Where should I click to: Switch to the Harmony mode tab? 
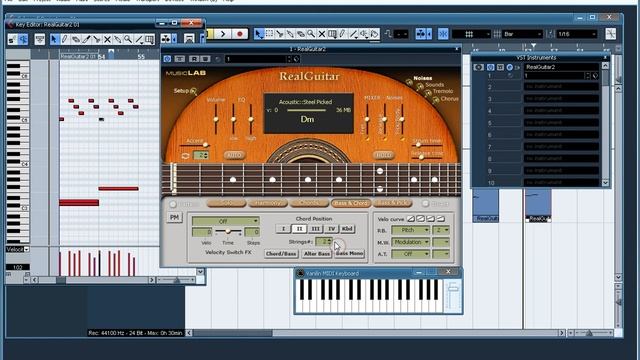268,203
